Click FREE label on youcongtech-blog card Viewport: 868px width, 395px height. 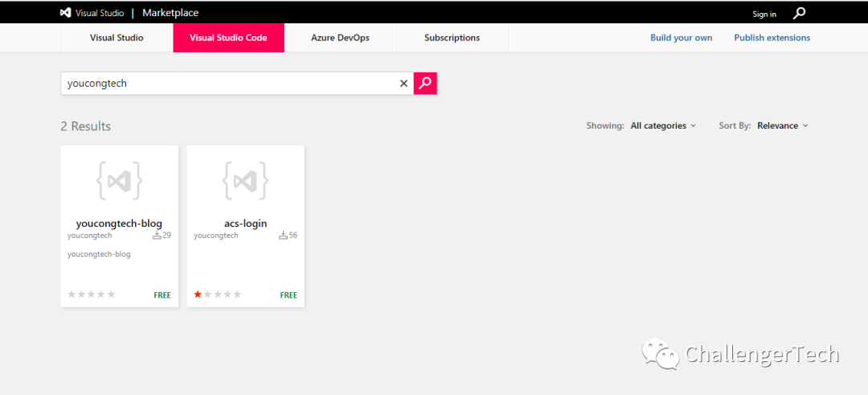[162, 295]
